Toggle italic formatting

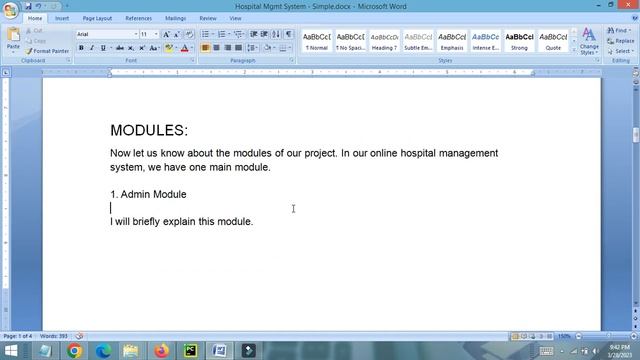coord(92,48)
